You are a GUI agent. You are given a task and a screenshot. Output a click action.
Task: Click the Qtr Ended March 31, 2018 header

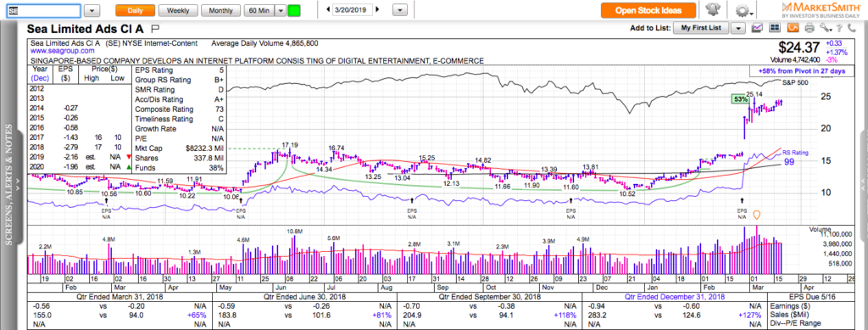[x=120, y=296]
